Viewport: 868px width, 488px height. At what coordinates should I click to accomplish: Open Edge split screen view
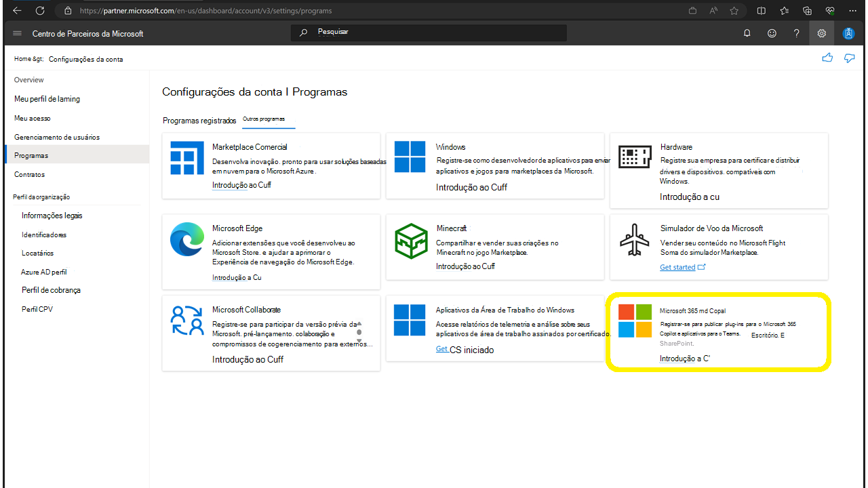(x=762, y=11)
